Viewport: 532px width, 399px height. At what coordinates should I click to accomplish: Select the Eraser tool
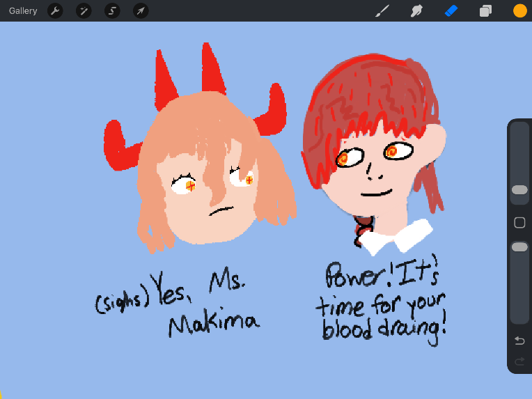tap(451, 11)
